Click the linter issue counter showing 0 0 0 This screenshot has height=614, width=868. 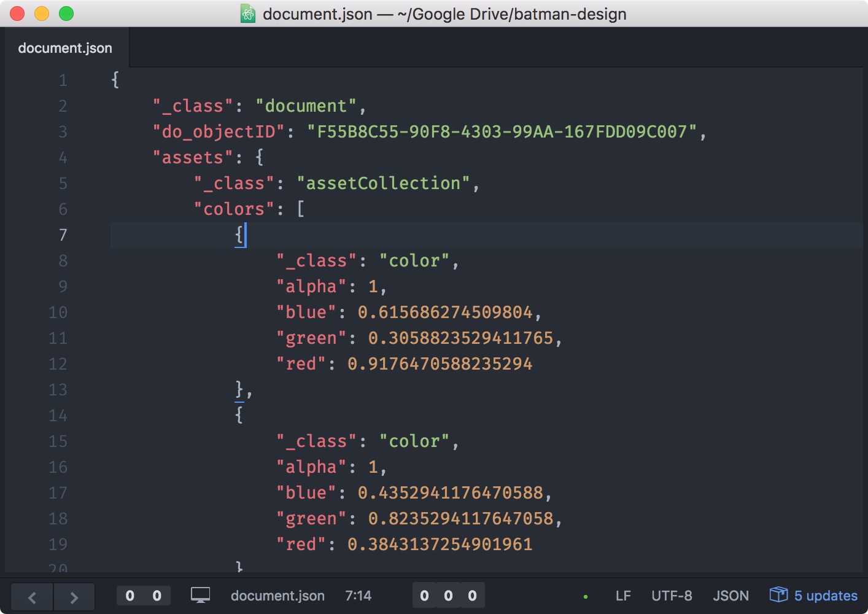click(x=448, y=595)
